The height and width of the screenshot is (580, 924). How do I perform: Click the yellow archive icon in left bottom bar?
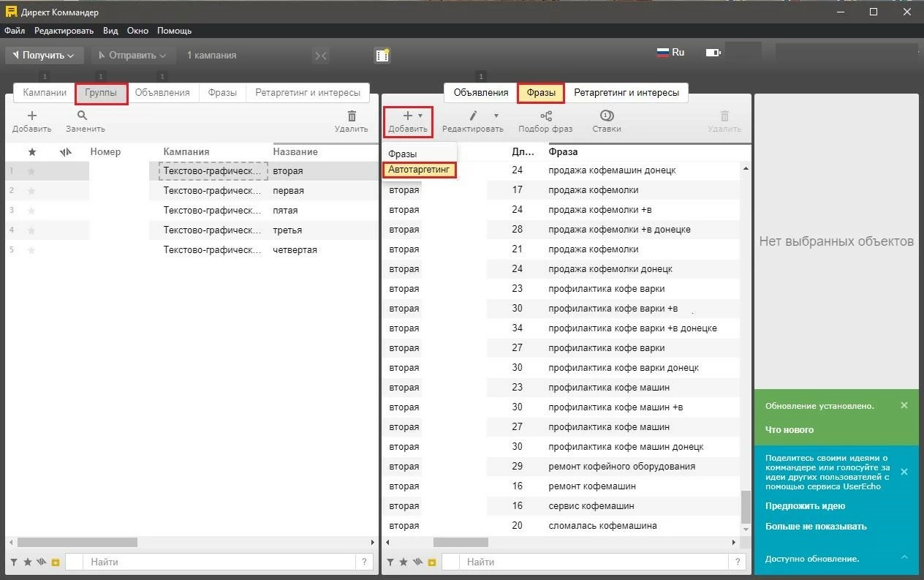point(56,562)
